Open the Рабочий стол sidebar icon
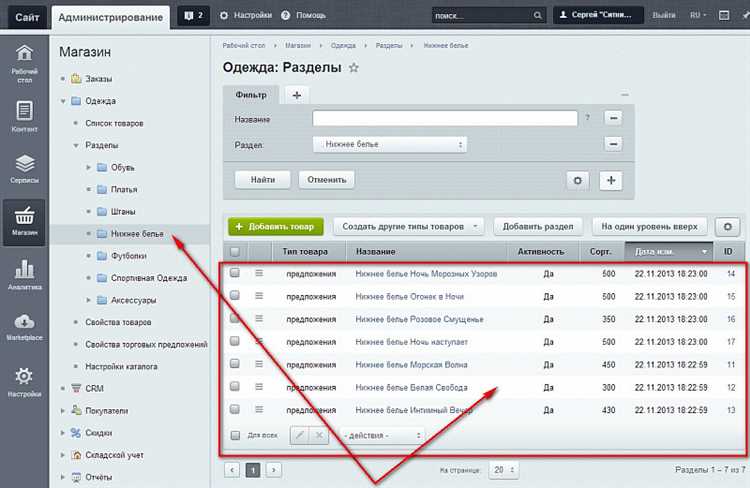The height and width of the screenshot is (488, 750). point(24,63)
